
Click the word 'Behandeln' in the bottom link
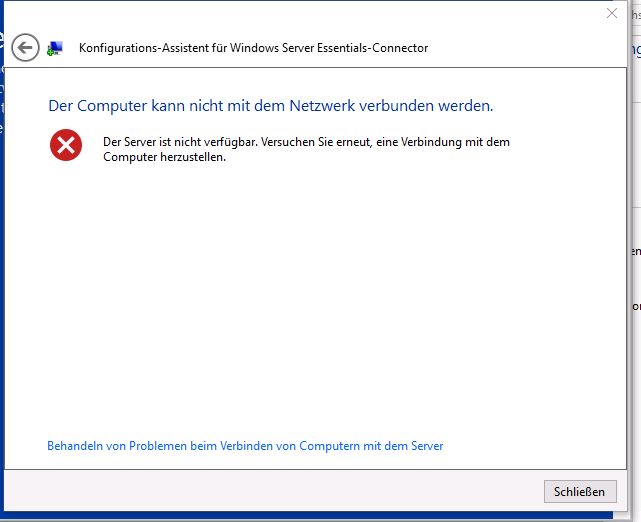point(75,446)
